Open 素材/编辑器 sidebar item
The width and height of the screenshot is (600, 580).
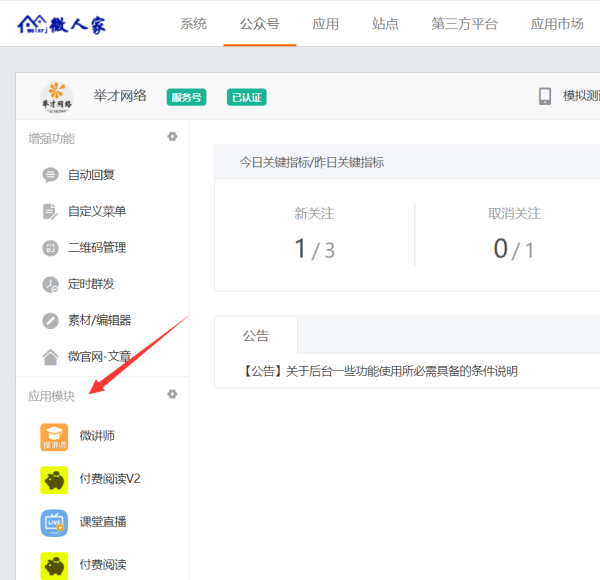coord(99,320)
